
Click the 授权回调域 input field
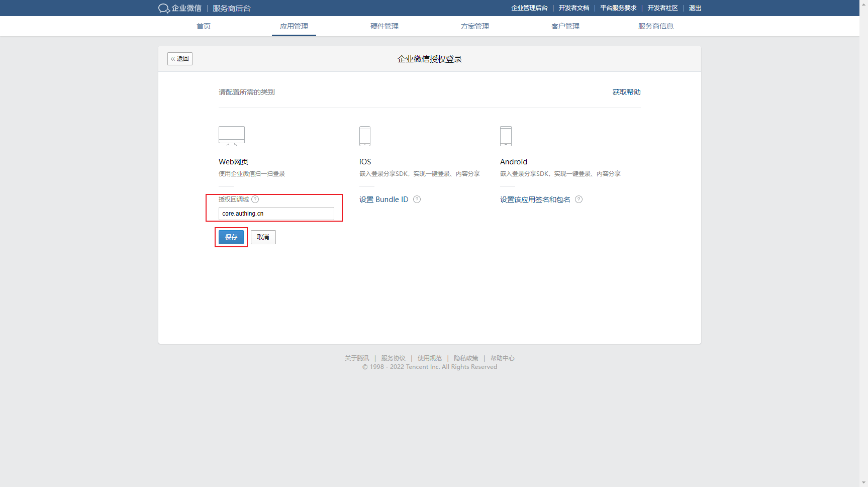276,214
